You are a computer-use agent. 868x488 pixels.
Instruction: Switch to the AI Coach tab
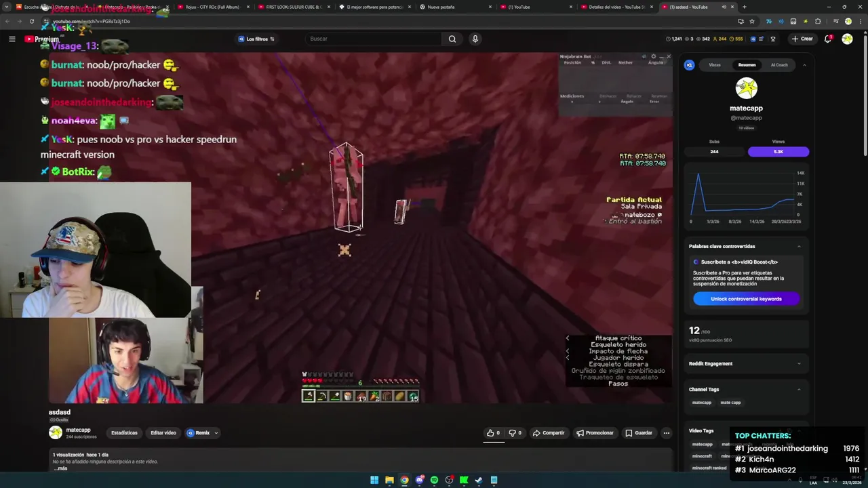(x=779, y=65)
